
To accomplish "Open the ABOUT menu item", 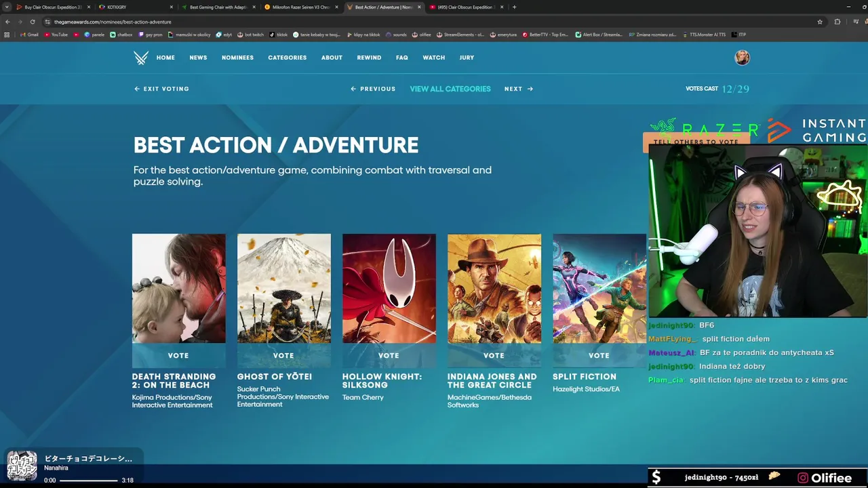I will pyautogui.click(x=332, y=58).
